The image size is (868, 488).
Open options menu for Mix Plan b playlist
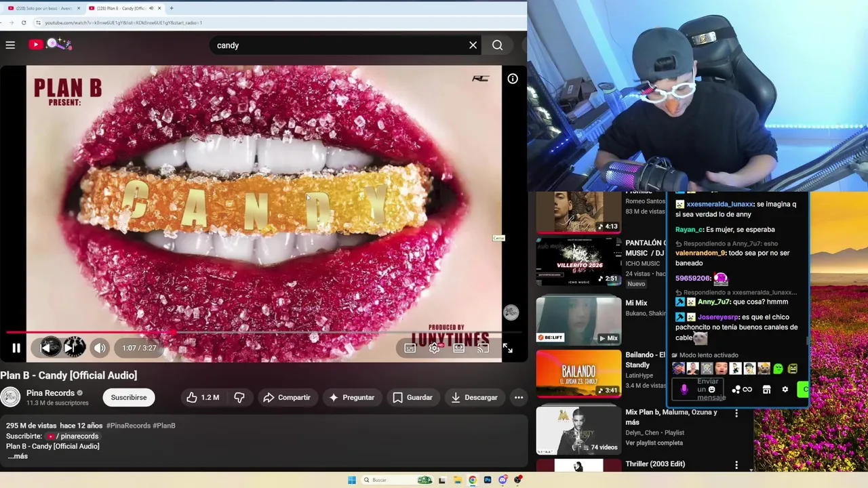click(x=736, y=413)
